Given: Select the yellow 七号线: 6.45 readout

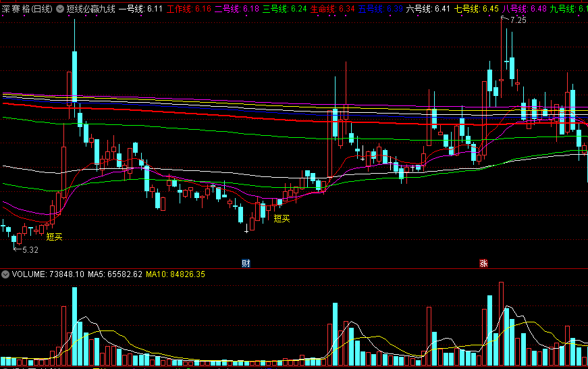Looking at the screenshot, I should (476, 9).
